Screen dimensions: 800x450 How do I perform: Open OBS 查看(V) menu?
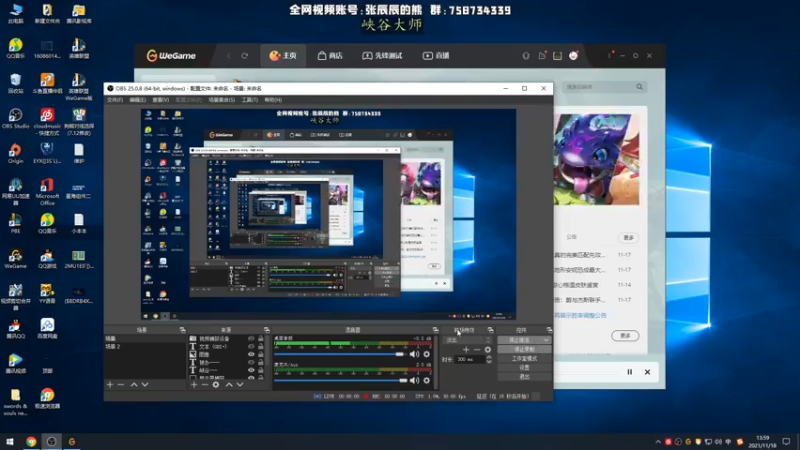(x=161, y=100)
